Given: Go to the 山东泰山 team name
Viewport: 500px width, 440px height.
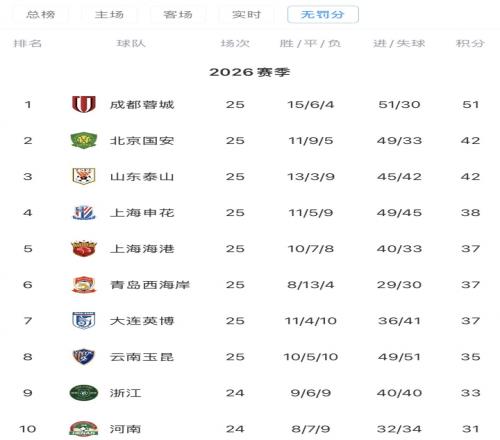Looking at the screenshot, I should pos(142,176).
